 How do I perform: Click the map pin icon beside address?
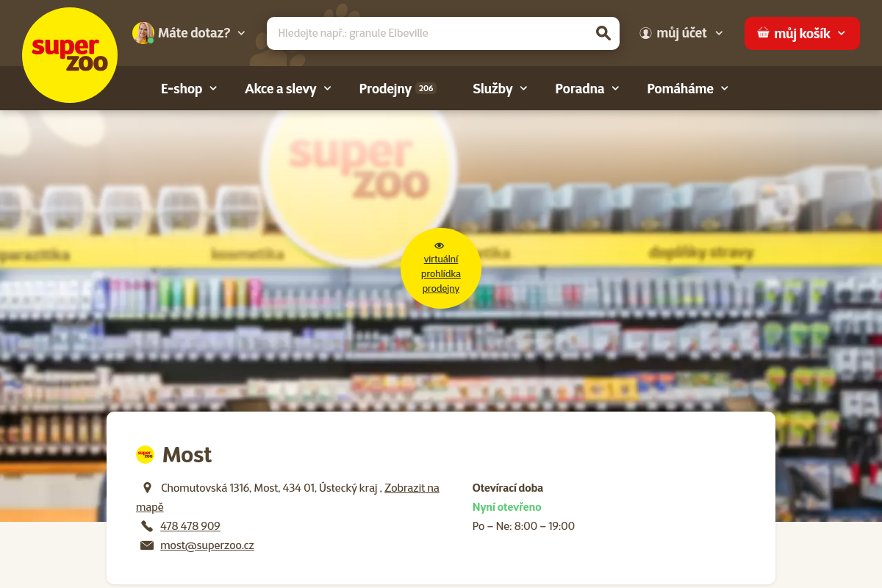(147, 488)
